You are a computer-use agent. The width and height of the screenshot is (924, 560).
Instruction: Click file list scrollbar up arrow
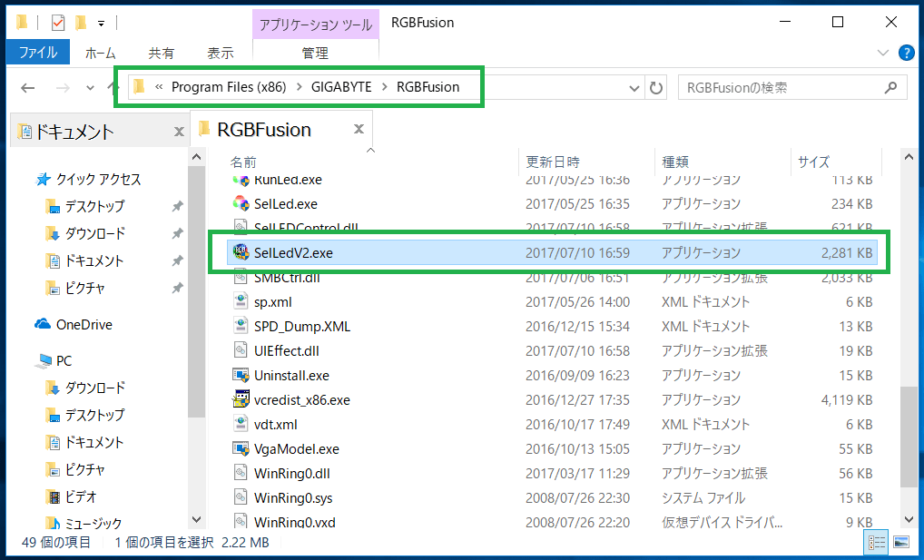(909, 157)
